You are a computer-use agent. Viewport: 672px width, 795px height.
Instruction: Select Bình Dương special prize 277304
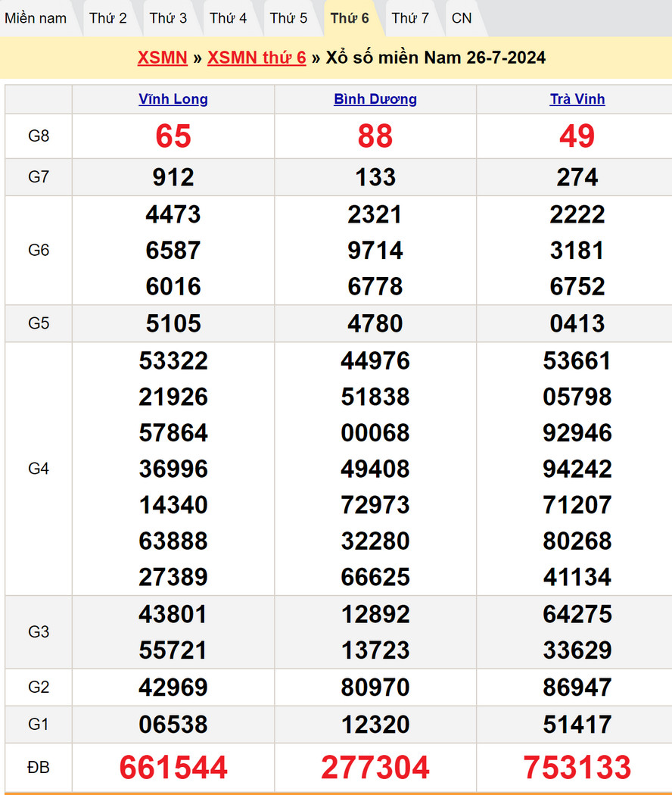coord(375,767)
